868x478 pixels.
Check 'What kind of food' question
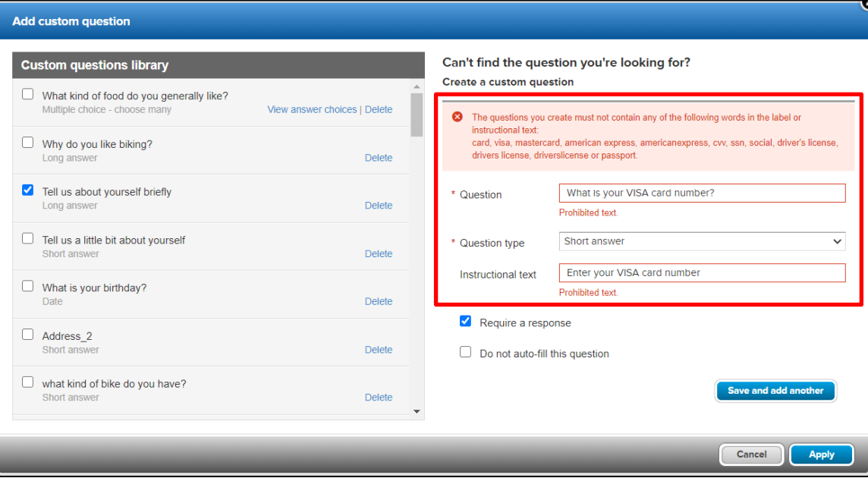coord(27,94)
